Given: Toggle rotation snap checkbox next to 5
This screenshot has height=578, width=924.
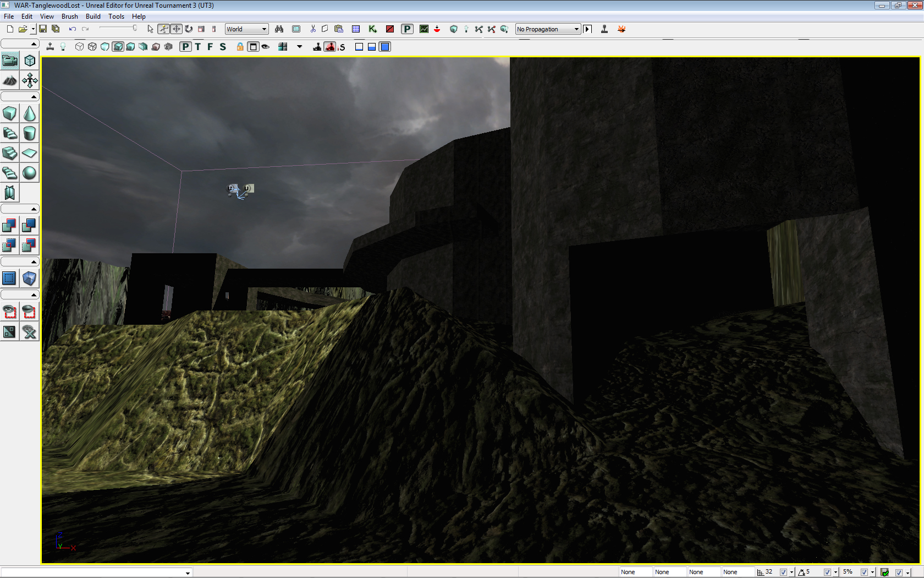Looking at the screenshot, I should coord(827,572).
